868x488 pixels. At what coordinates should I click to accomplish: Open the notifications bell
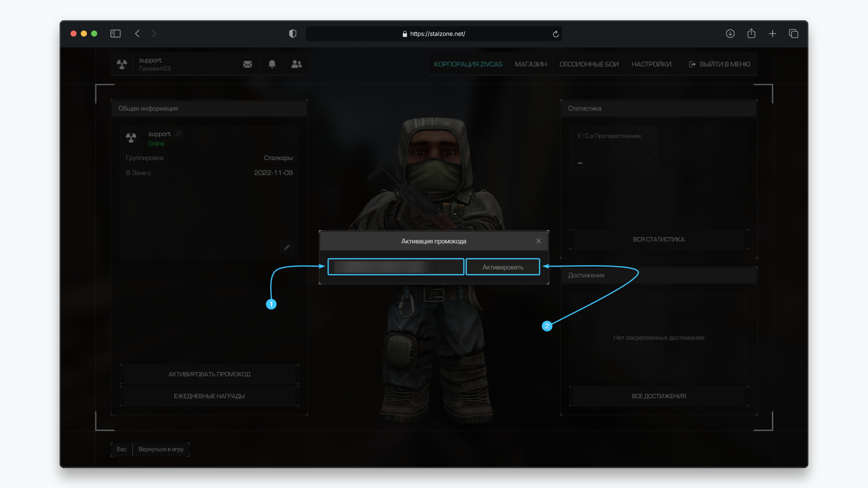(x=272, y=64)
